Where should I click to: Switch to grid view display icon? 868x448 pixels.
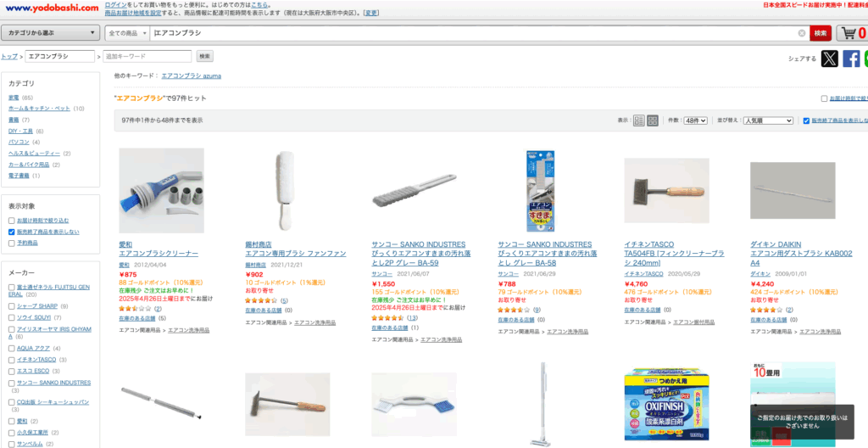click(x=653, y=120)
